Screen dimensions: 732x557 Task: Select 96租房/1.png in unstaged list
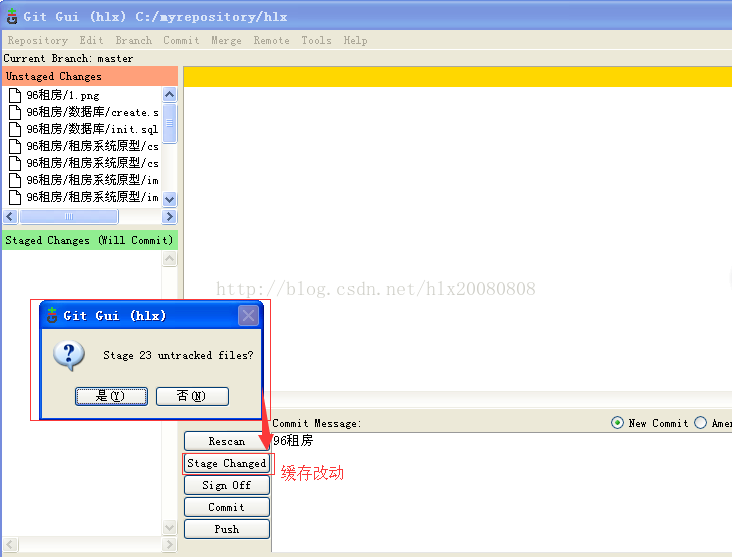pos(63,95)
